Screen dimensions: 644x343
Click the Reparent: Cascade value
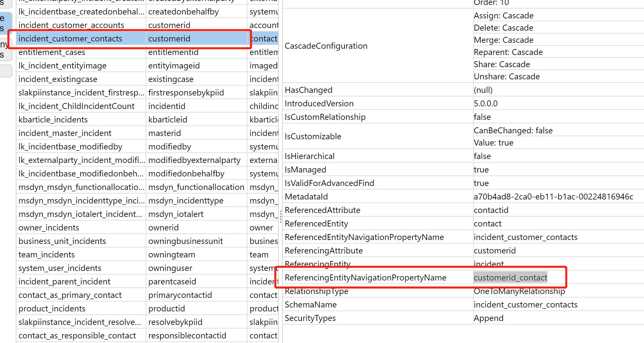pos(508,52)
